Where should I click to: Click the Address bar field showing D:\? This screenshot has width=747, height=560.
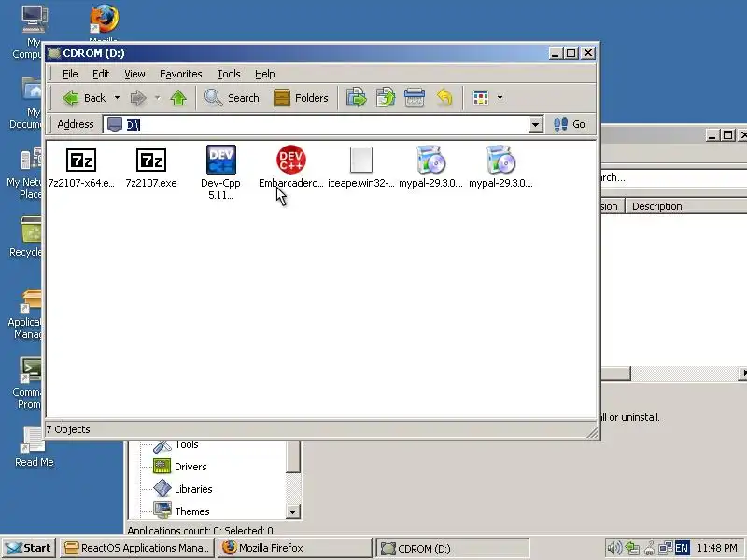pos(317,125)
